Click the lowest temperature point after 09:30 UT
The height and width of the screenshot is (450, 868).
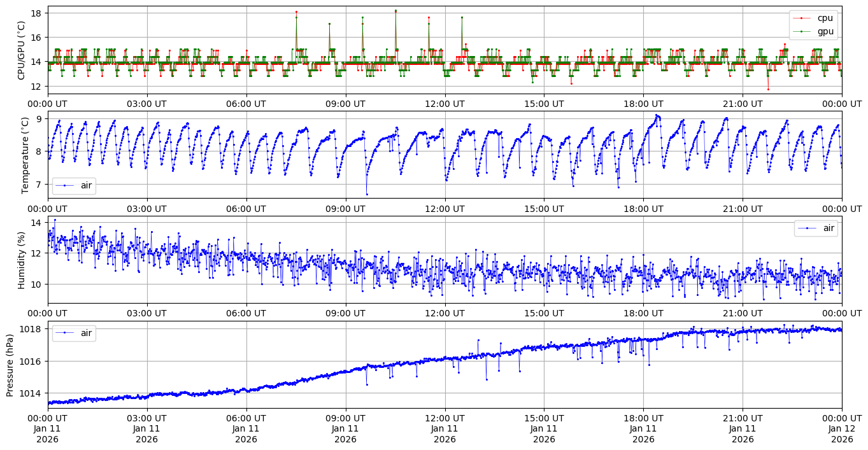367,194
